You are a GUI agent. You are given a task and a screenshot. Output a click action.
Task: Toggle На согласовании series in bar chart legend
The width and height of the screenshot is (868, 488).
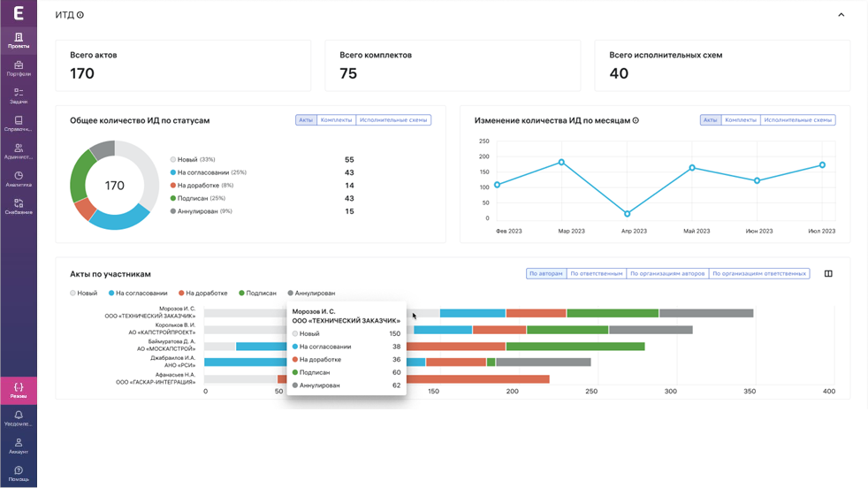click(x=138, y=293)
